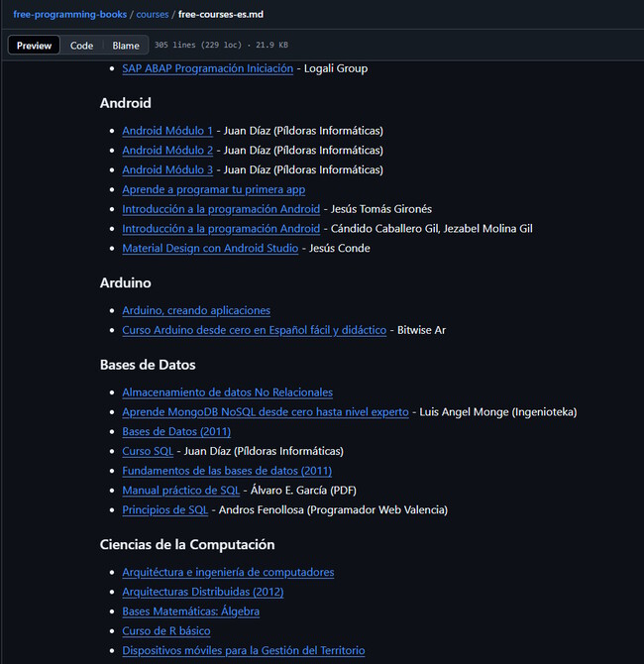Open Manual práctico de SQL link
Screen dimensions: 644x664
180,491
